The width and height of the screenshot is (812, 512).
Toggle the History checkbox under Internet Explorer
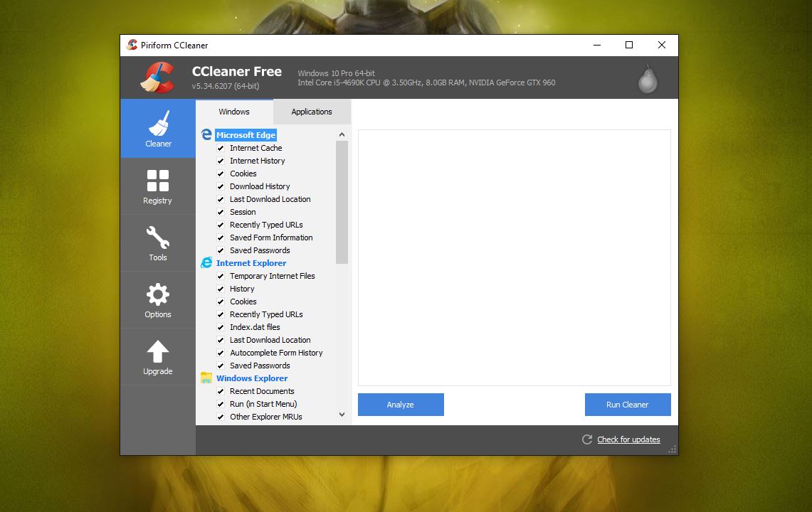221,289
